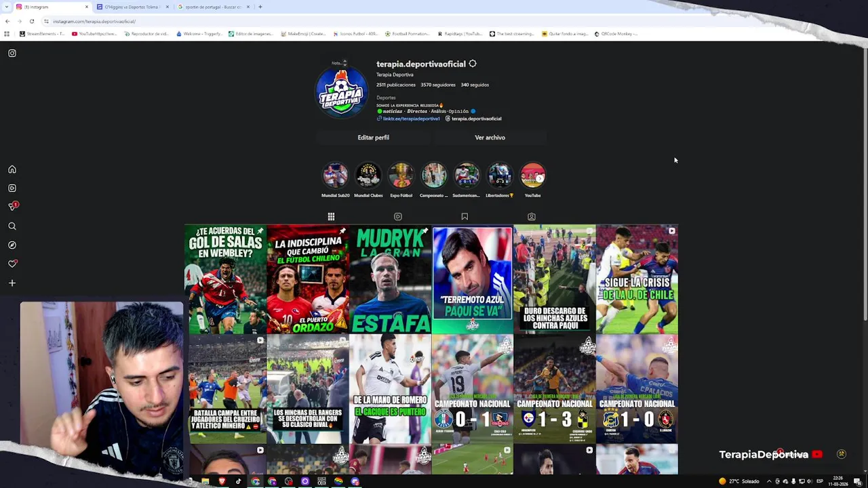Viewport: 868px width, 488px height.
Task: Open the Explore compass in the sidebar
Action: [x=12, y=245]
